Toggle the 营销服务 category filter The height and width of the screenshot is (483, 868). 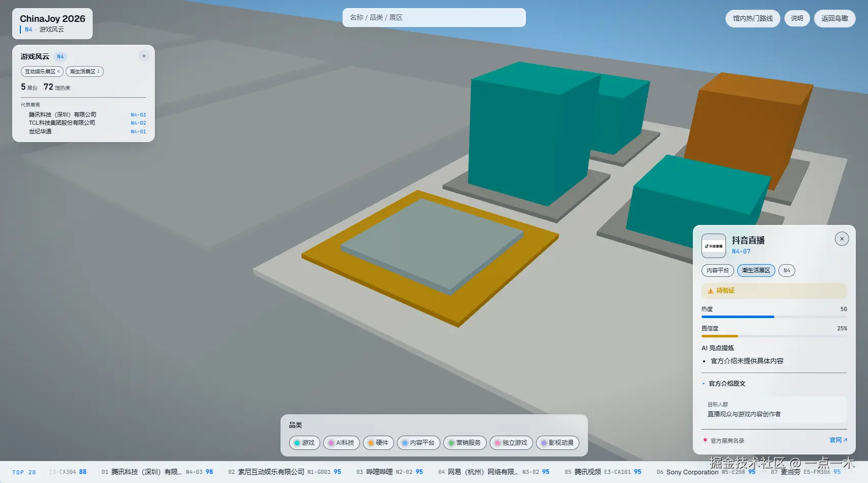point(465,443)
